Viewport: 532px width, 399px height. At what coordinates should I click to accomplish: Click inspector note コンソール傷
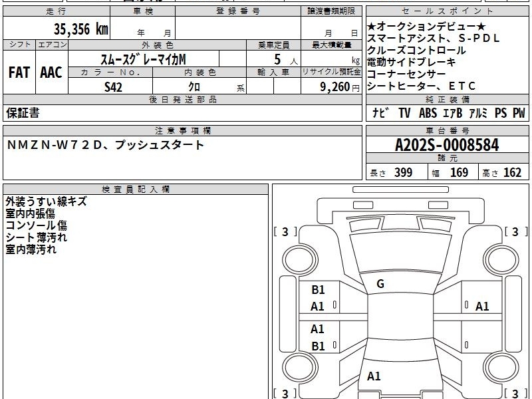[37, 225]
